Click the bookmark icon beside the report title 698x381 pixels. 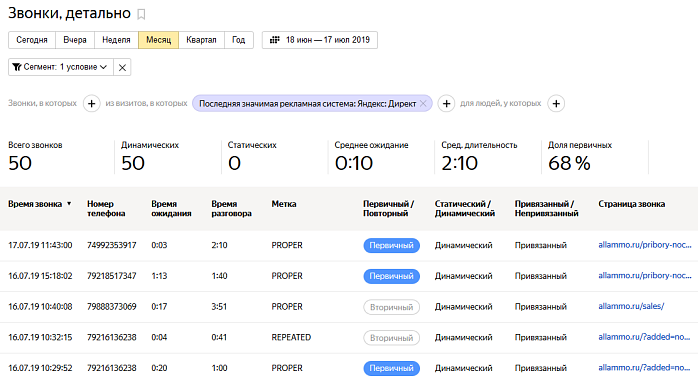tap(141, 14)
